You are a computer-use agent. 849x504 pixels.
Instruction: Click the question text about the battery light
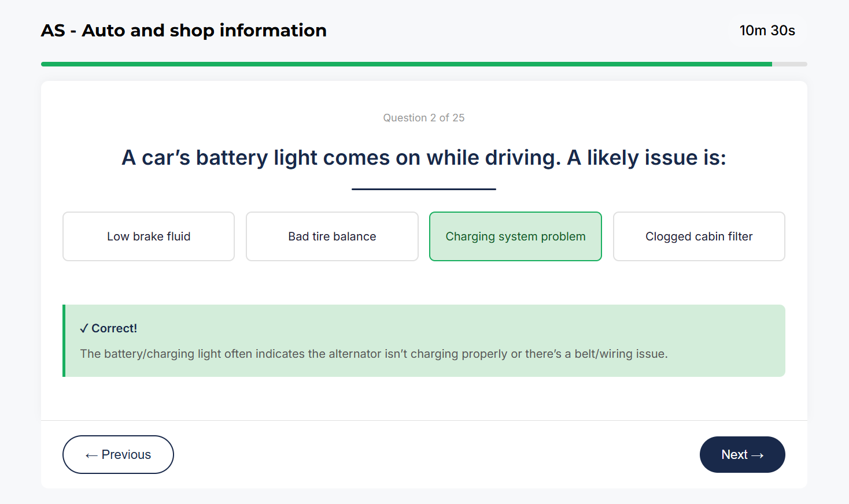tap(423, 157)
